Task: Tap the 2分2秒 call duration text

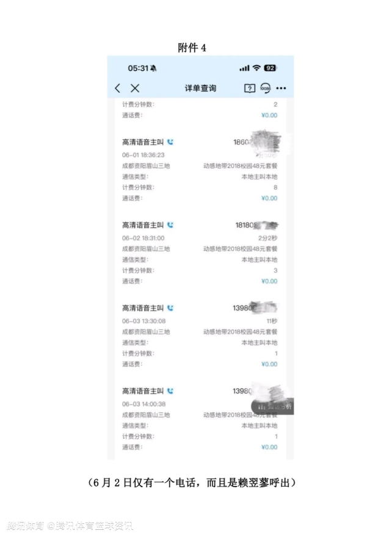Action: (267, 238)
